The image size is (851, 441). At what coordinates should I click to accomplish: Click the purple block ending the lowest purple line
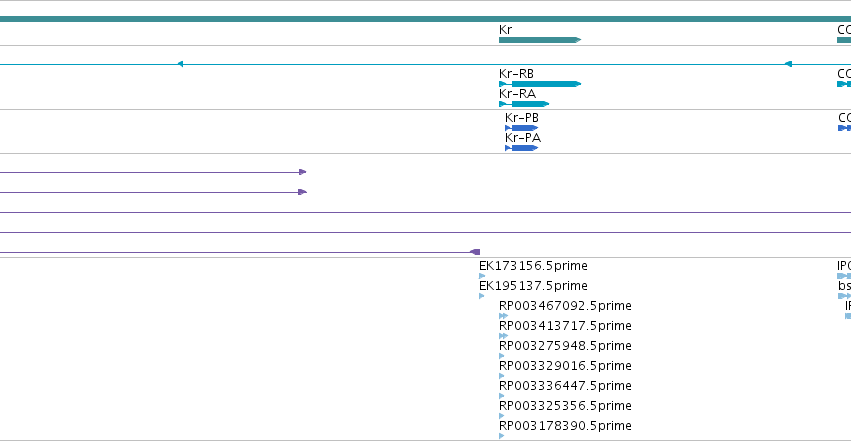[x=475, y=252]
